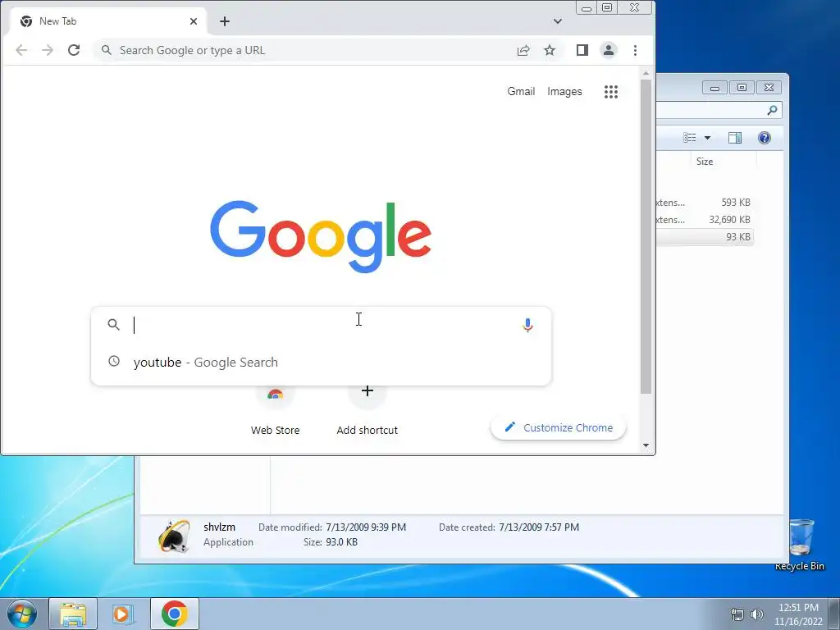Viewport: 840px width, 630px height.
Task: Open the Chrome profile avatar button
Action: (x=609, y=50)
